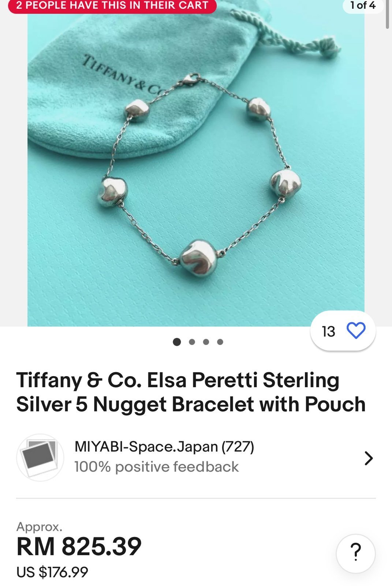Tap the 13 watchers count

pos(328,331)
